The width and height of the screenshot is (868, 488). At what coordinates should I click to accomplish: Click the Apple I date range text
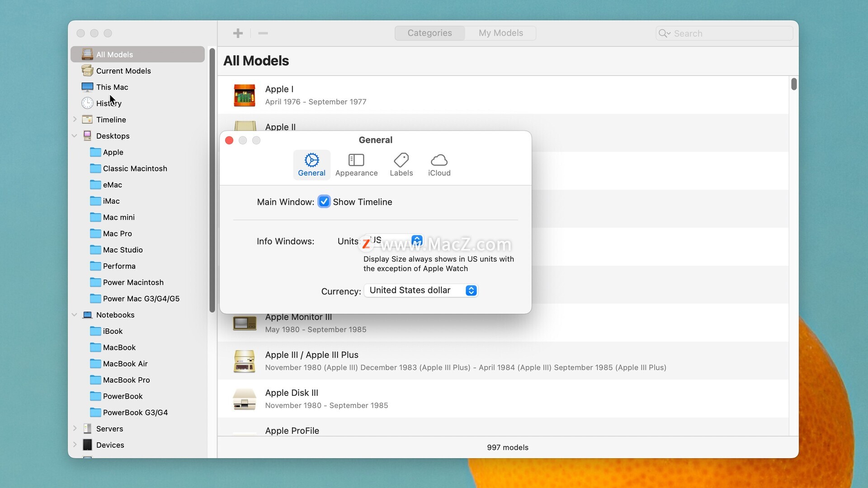pos(316,102)
